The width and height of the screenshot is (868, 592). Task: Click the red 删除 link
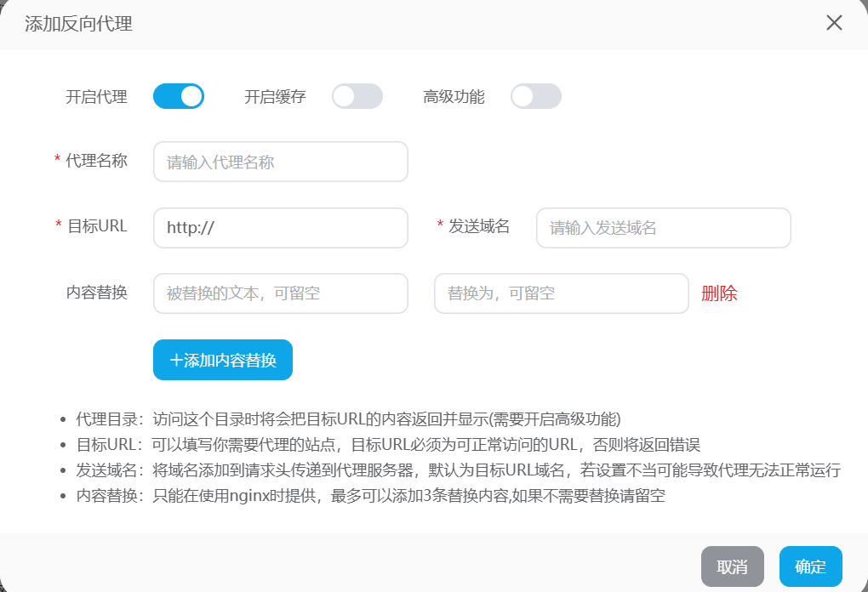coord(719,293)
